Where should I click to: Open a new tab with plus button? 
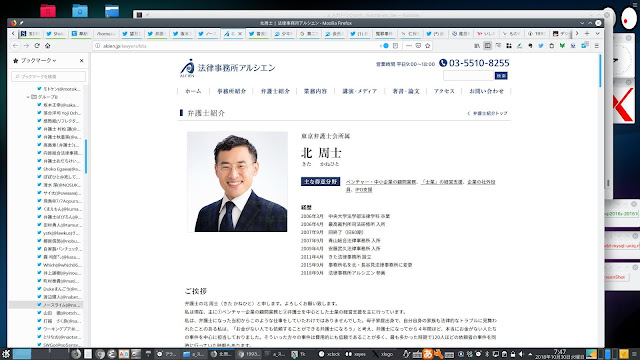587,33
